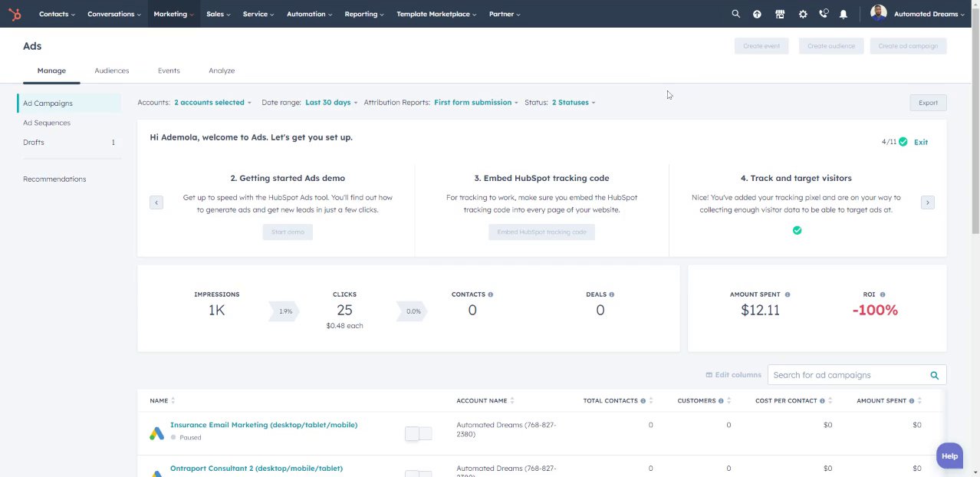Screen dimensions: 980x477
Task: Open Recommendations in the sidebar
Action: (54, 179)
